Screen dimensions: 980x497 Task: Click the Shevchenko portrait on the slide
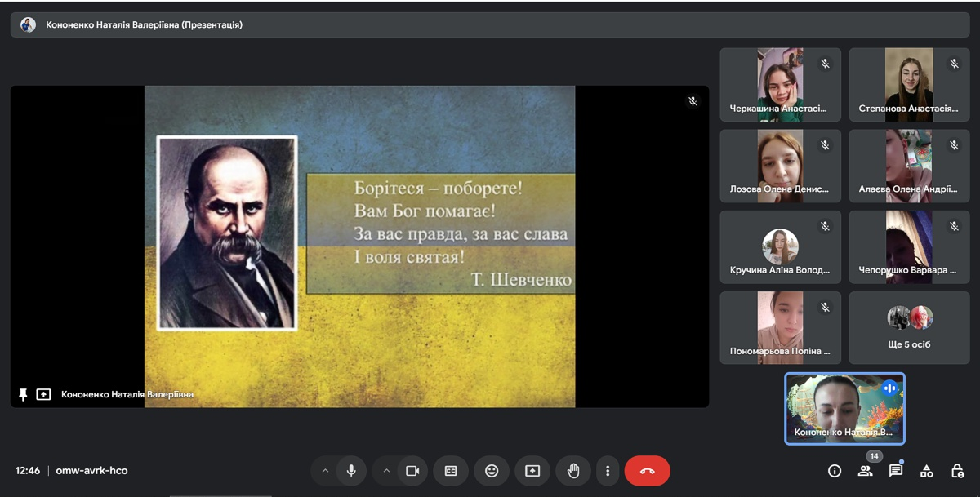pyautogui.click(x=227, y=233)
